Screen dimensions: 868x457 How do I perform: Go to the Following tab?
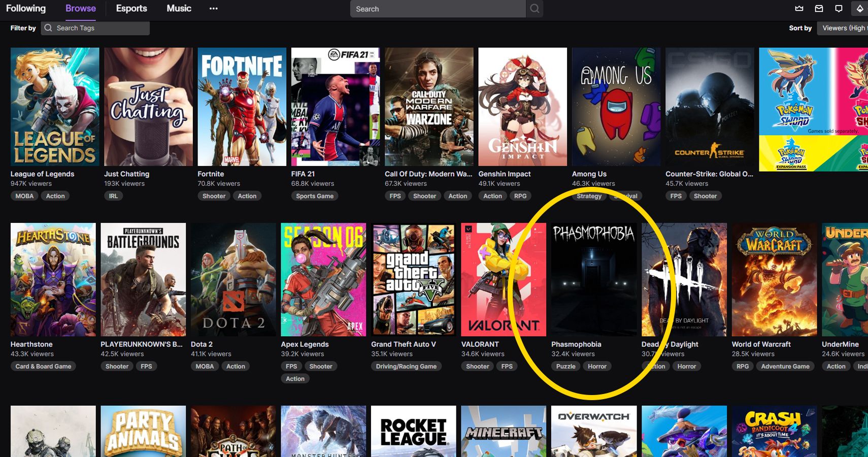[26, 9]
